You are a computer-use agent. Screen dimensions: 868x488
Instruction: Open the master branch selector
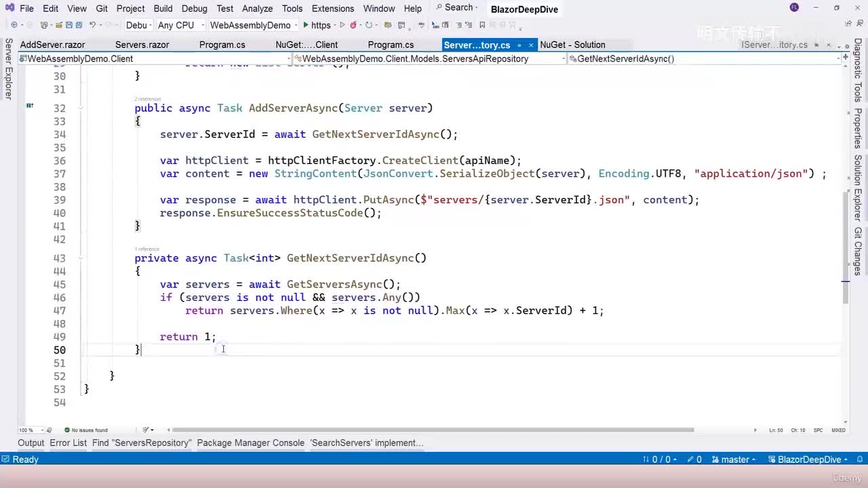(x=733, y=460)
